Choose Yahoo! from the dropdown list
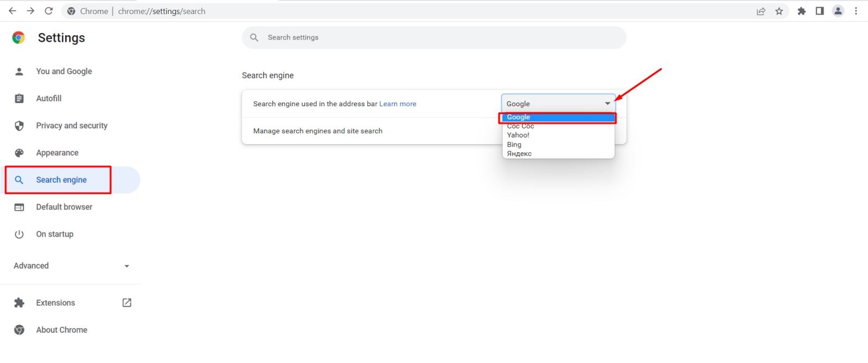Viewport: 868px width, 363px height. [x=558, y=135]
